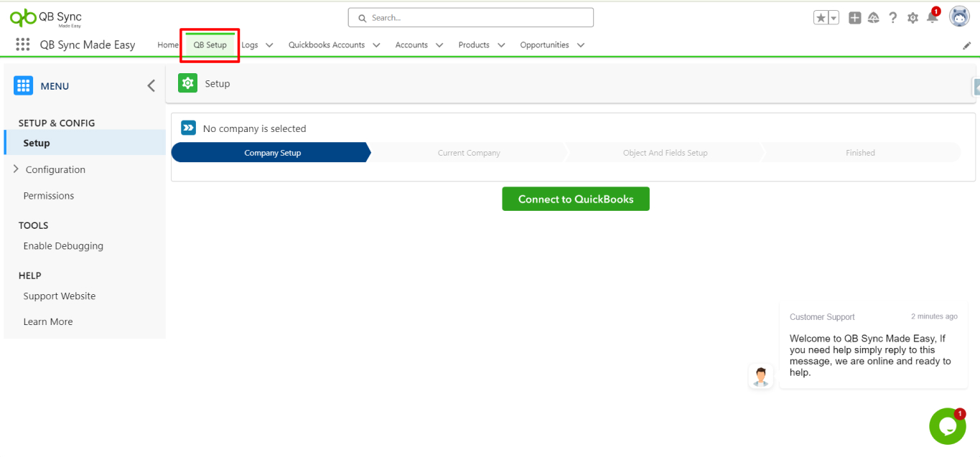
Task: Open the favorites list dropdown arrow
Action: tap(834, 18)
